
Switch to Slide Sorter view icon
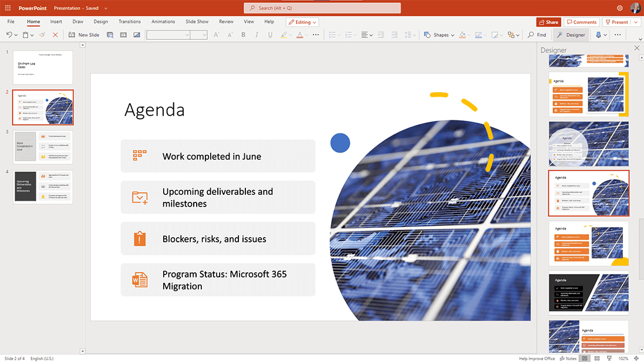[x=597, y=358]
